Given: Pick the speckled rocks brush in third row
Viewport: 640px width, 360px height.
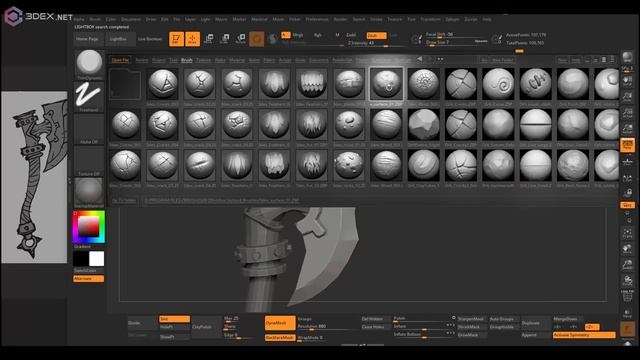Looking at the screenshot, I should tap(349, 165).
